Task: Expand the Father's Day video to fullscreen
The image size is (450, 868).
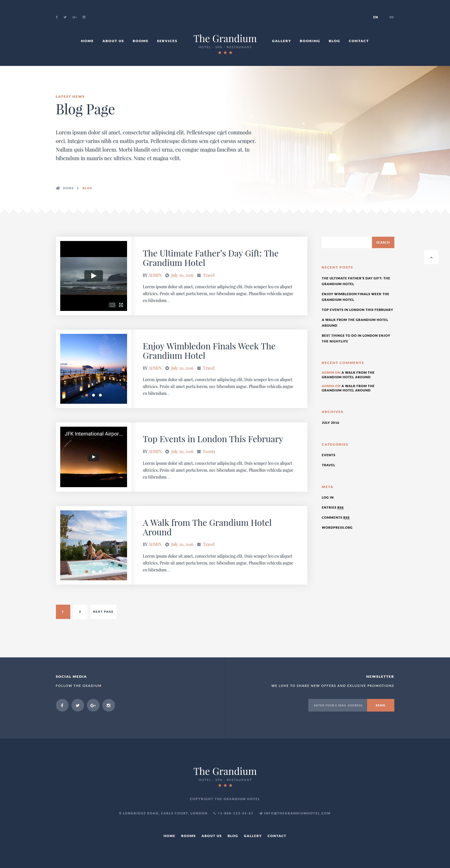Action: (x=121, y=305)
